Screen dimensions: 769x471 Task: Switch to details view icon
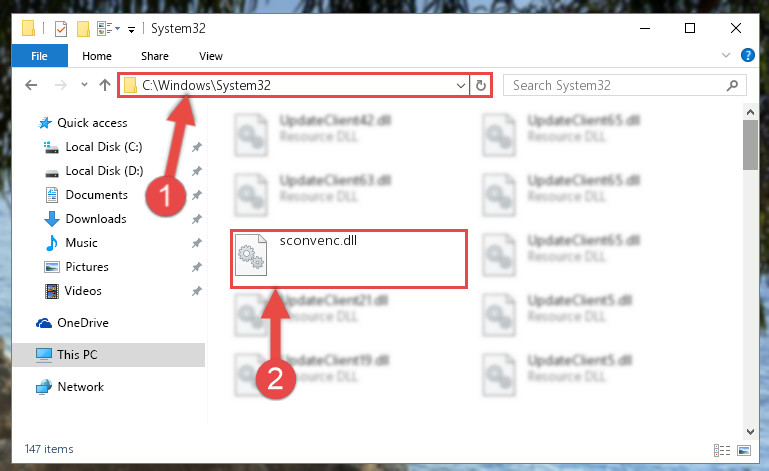[x=722, y=450]
